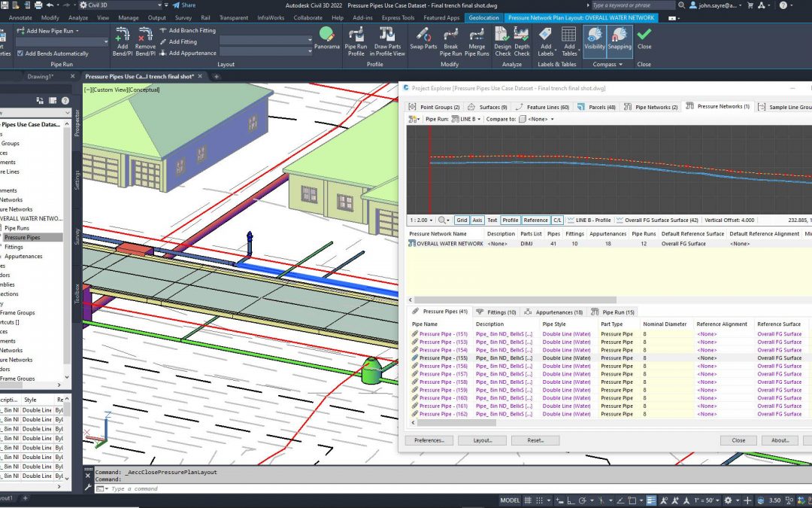Select the Break Pipe Run tool
The width and height of the screenshot is (812, 508).
(x=450, y=41)
